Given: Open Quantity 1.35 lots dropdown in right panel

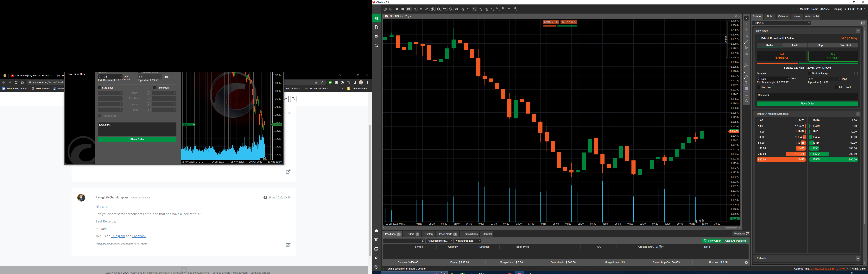Looking at the screenshot, I should [x=788, y=79].
